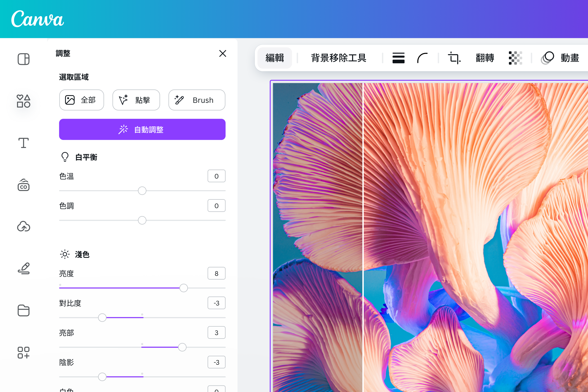This screenshot has width=588, height=392.
Task: Click the before/after divider on the image
Action: [x=363, y=238]
